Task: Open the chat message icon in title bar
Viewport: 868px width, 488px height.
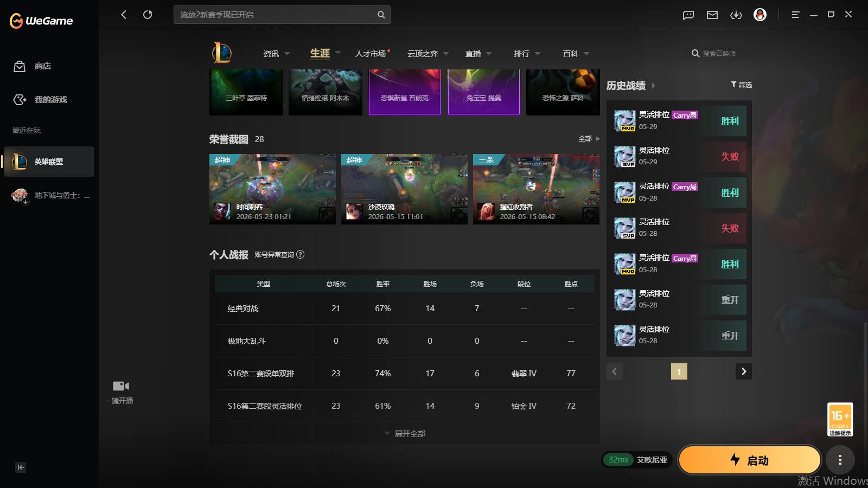Action: click(688, 15)
